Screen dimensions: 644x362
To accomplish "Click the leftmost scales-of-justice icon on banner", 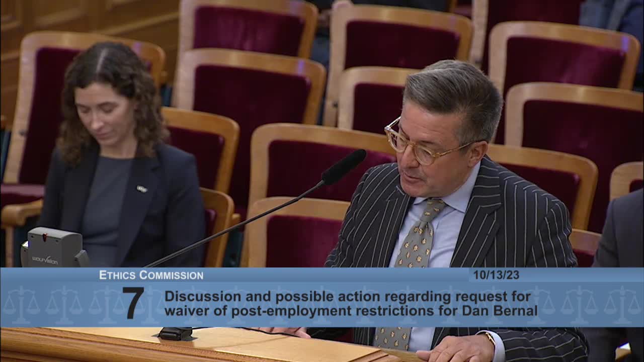I will tap(21, 303).
